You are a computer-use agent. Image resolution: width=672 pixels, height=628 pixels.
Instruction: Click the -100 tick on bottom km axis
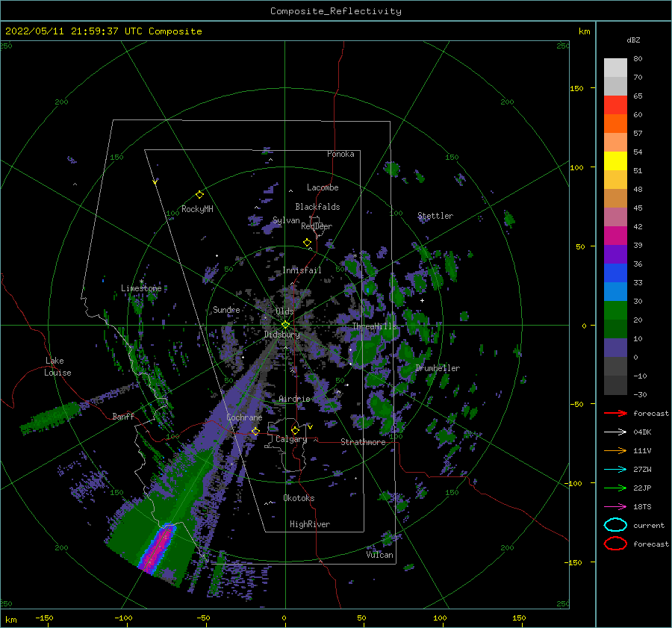(x=123, y=618)
